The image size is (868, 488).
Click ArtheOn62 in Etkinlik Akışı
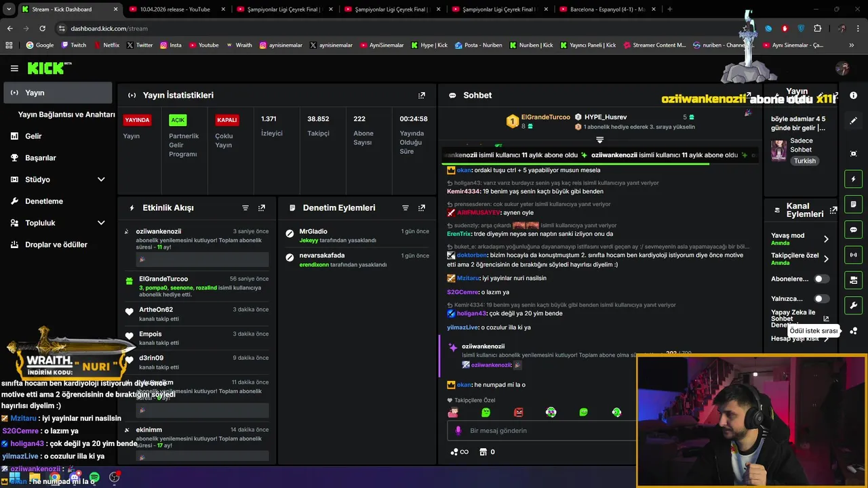tap(156, 310)
